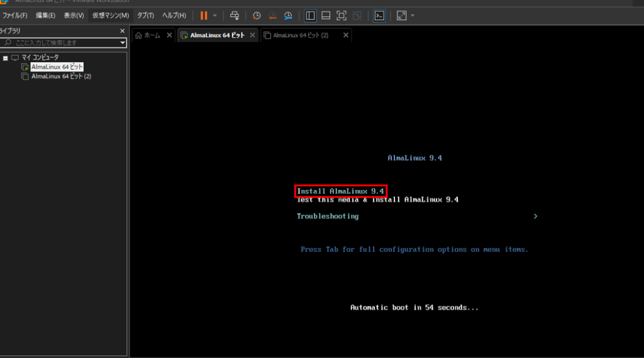Toggle the console view terminal icon
The height and width of the screenshot is (358, 644).
[x=379, y=15]
